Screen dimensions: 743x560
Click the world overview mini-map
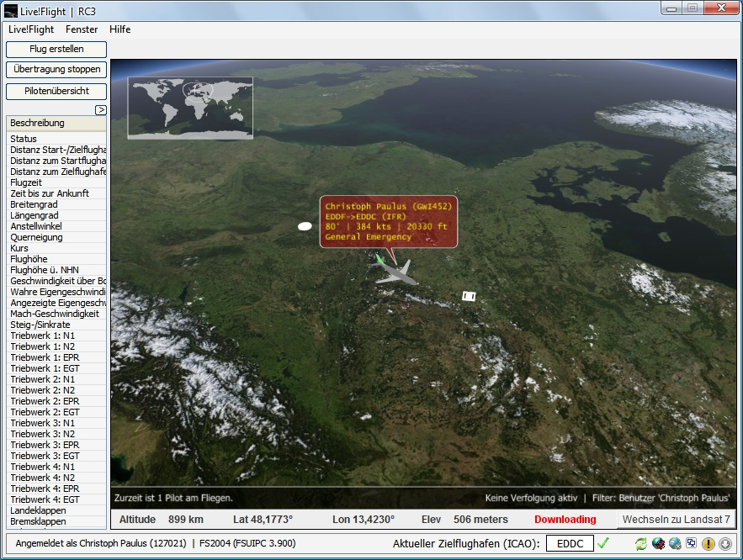point(190,108)
